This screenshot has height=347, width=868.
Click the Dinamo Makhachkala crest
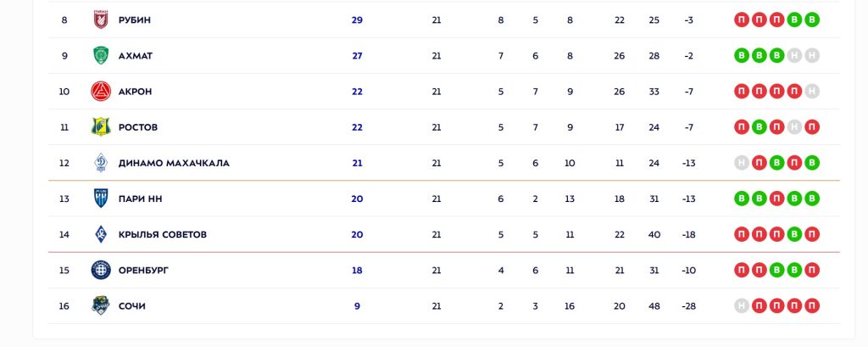pos(100,163)
